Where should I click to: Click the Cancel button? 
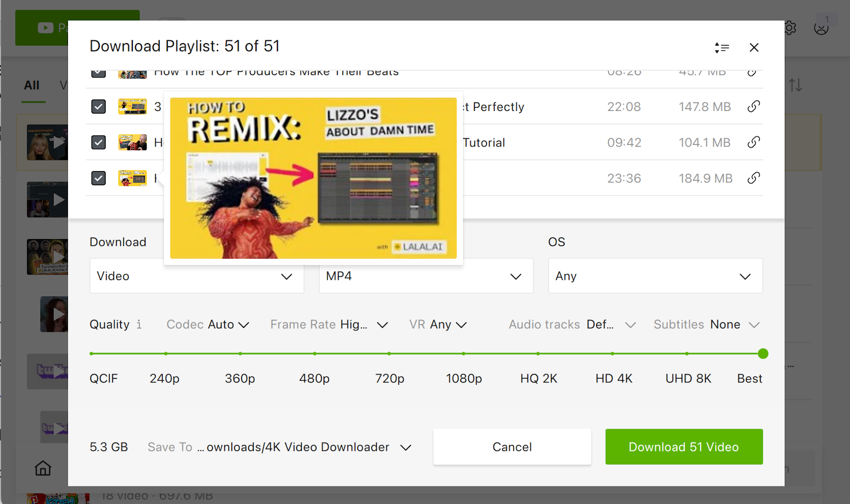(512, 447)
